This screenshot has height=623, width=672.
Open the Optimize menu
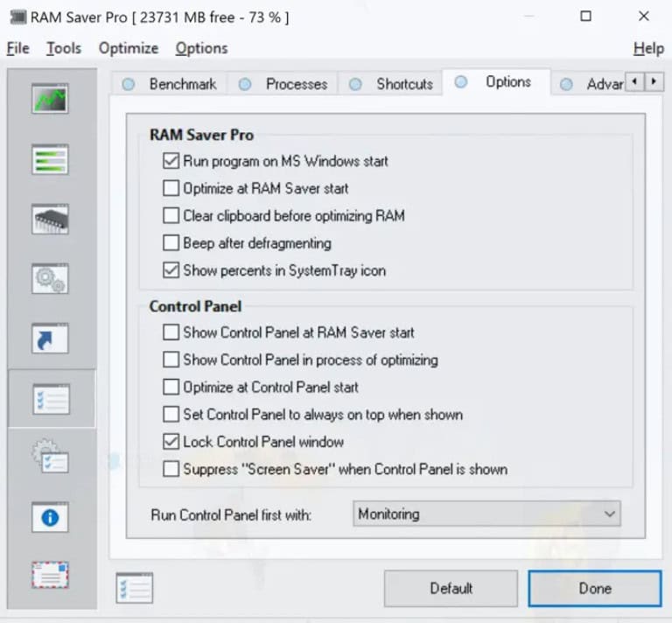pos(129,48)
